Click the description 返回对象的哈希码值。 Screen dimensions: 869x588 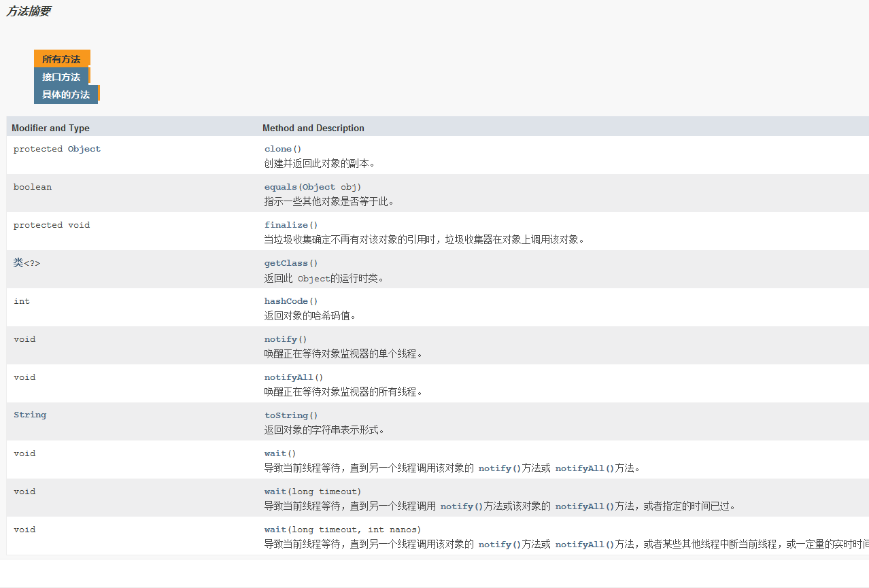[x=310, y=316]
